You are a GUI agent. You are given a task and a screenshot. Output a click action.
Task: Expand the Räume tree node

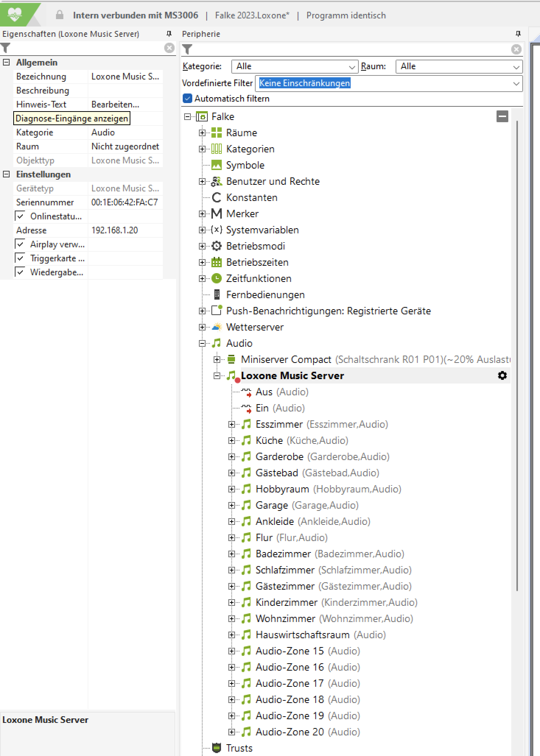click(x=202, y=133)
